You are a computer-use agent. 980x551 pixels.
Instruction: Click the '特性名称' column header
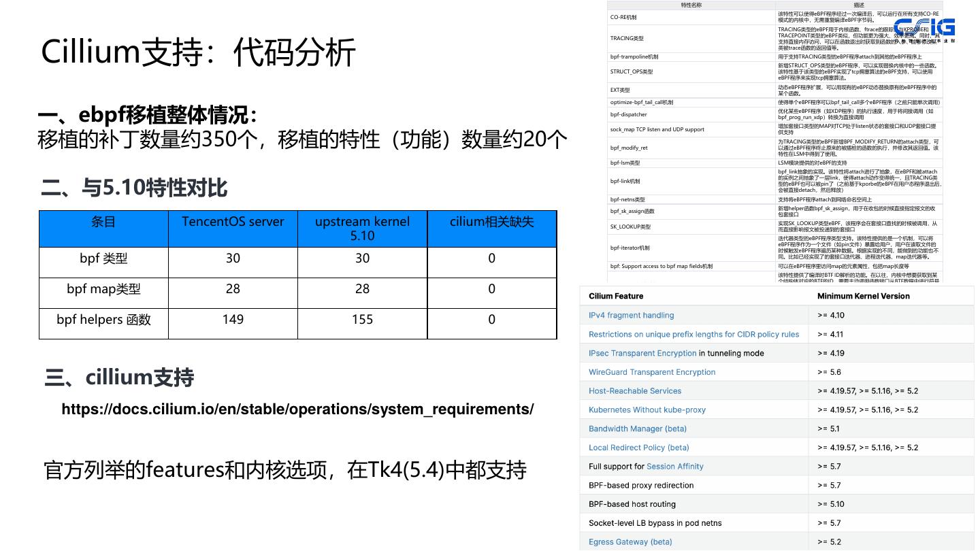(691, 5)
